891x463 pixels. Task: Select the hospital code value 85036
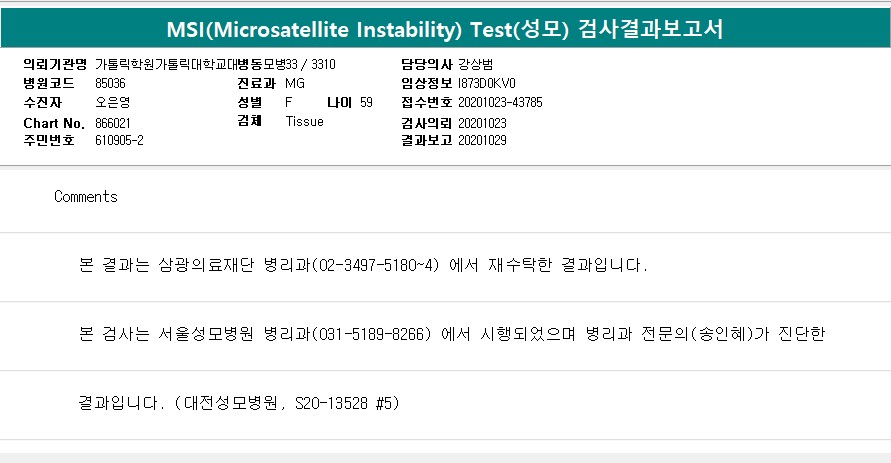(110, 83)
